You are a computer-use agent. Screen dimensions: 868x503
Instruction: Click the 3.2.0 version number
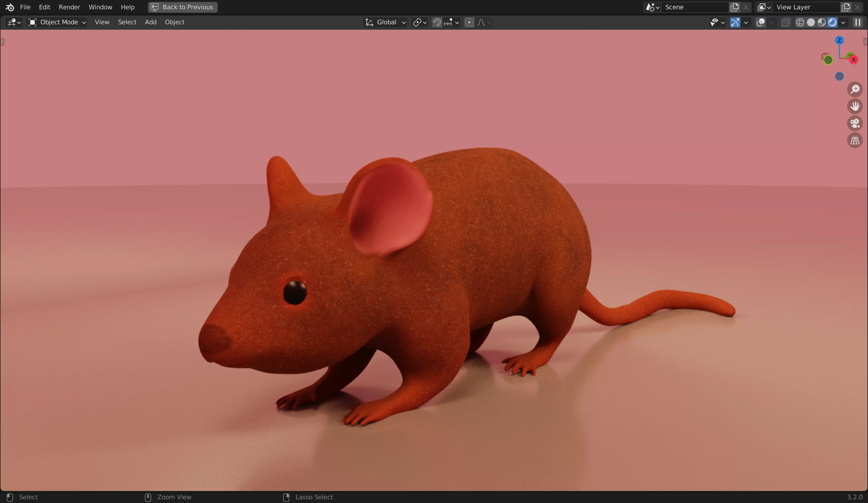coord(854,497)
